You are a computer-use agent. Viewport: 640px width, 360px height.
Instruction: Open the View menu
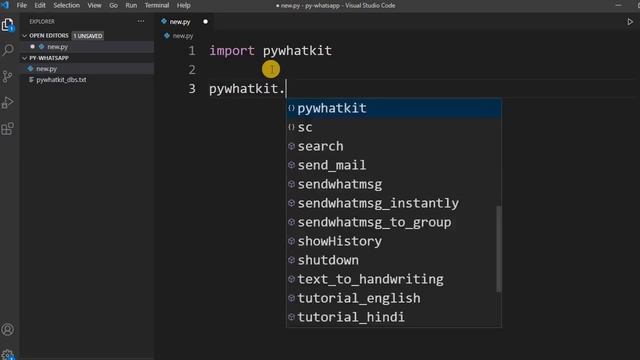click(94, 5)
